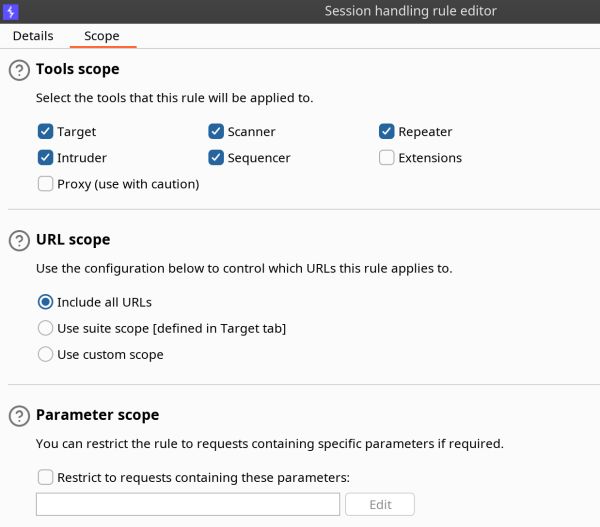Select Use custom scope option
Viewport: 600px width, 527px height.
(45, 354)
